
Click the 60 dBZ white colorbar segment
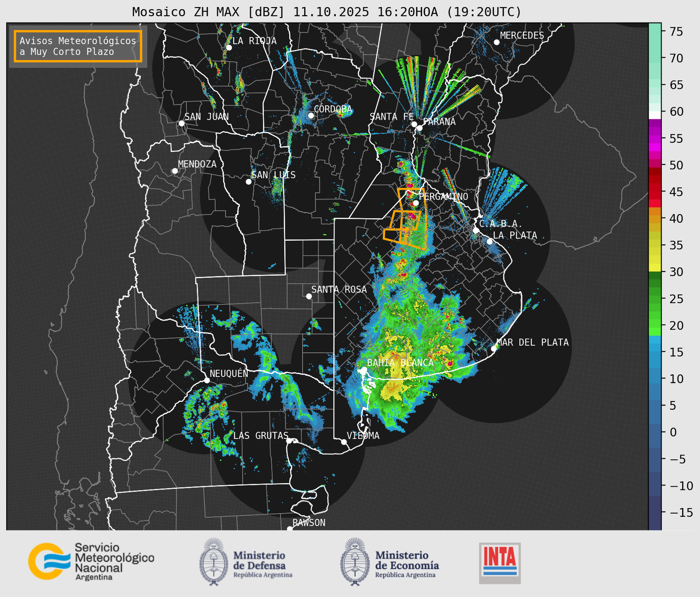pyautogui.click(x=655, y=115)
